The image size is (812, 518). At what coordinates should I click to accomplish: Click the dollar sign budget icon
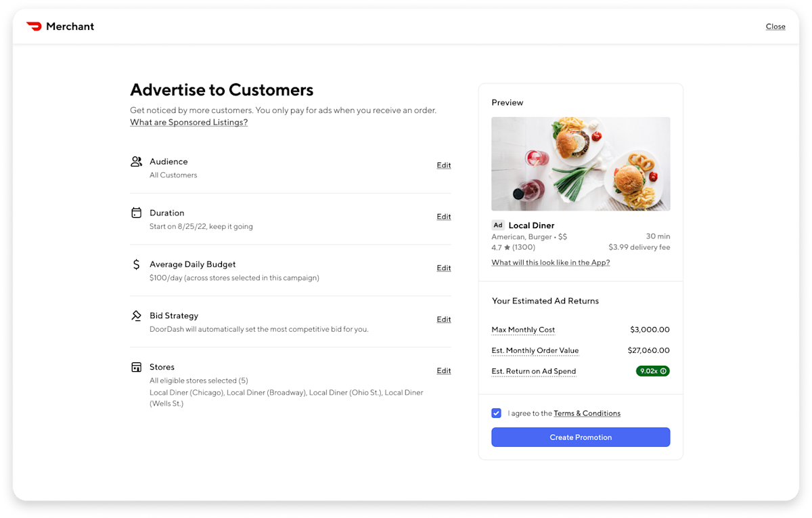136,264
